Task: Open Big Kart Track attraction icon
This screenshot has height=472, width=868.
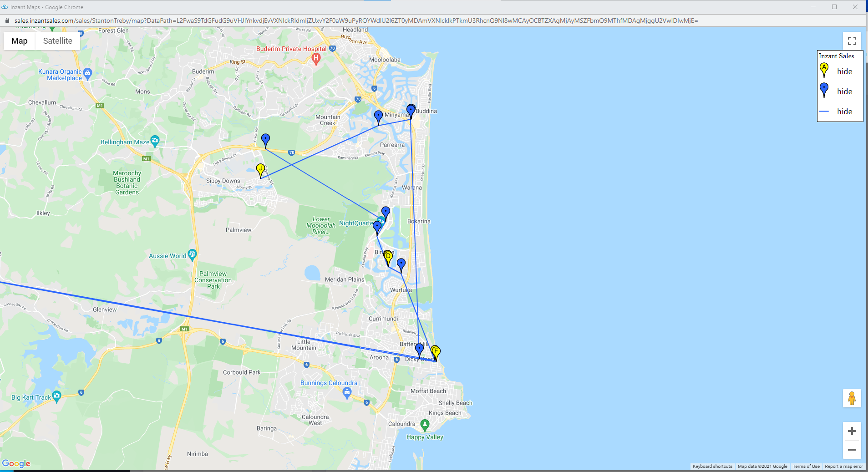Action: (56, 396)
